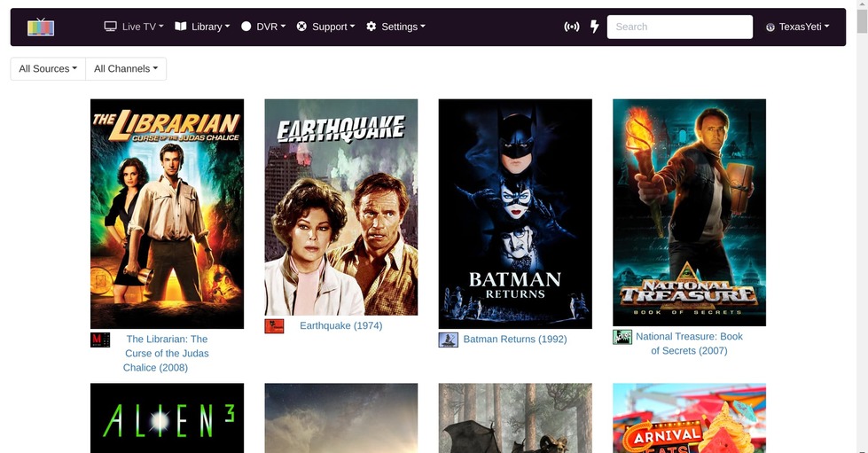Open the Carnival Eats poster

(x=689, y=418)
